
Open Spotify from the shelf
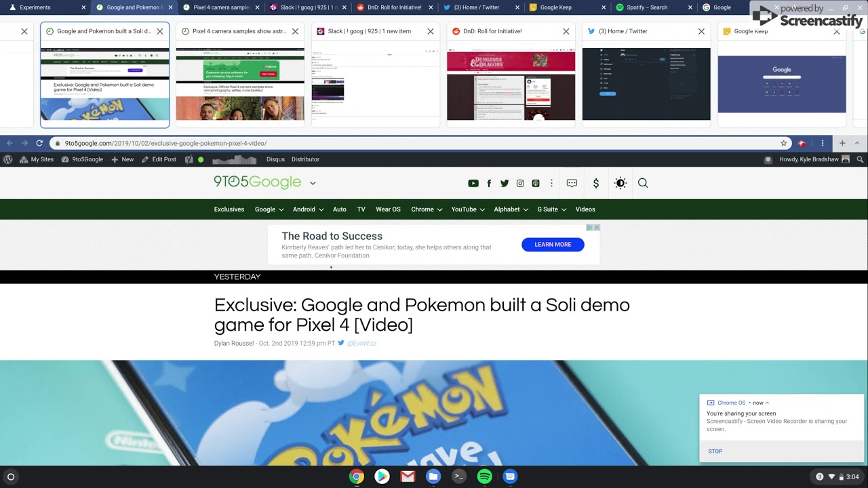coord(485,476)
